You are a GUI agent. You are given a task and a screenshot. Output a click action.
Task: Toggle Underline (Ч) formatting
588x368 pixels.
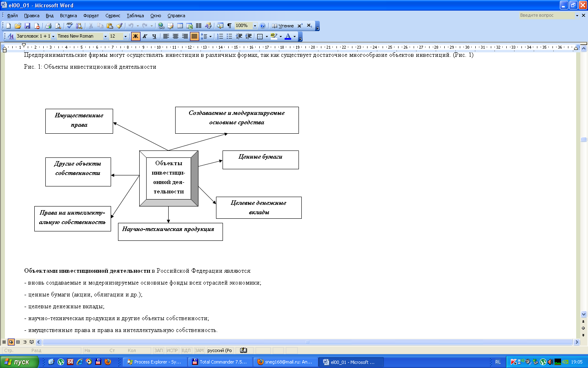pyautogui.click(x=154, y=36)
